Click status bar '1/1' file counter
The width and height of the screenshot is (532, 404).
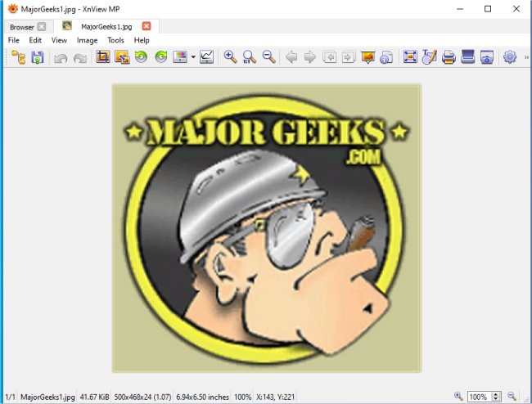coord(10,397)
